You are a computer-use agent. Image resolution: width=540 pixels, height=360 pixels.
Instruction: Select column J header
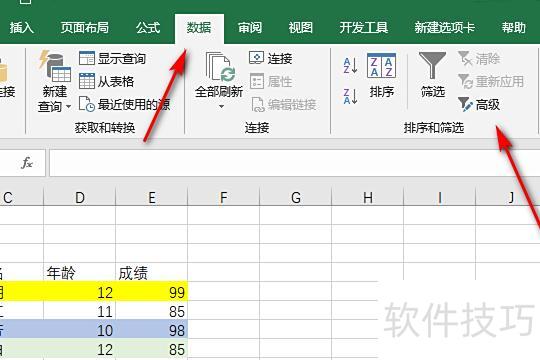click(x=508, y=198)
